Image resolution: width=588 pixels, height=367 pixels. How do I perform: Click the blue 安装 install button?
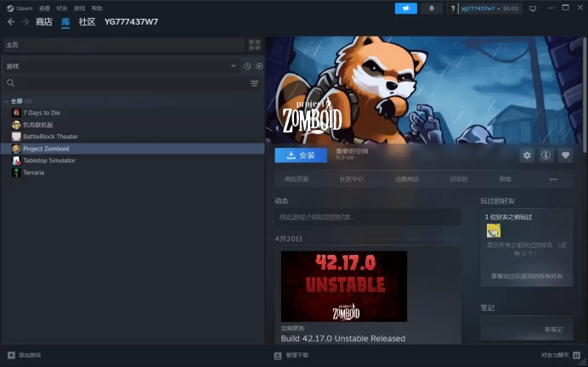(x=301, y=155)
